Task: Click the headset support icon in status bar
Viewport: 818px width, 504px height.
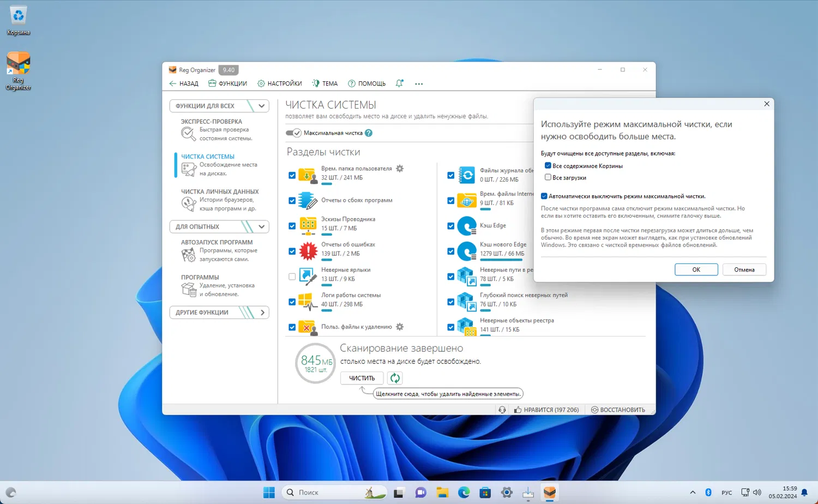Action: (x=502, y=410)
